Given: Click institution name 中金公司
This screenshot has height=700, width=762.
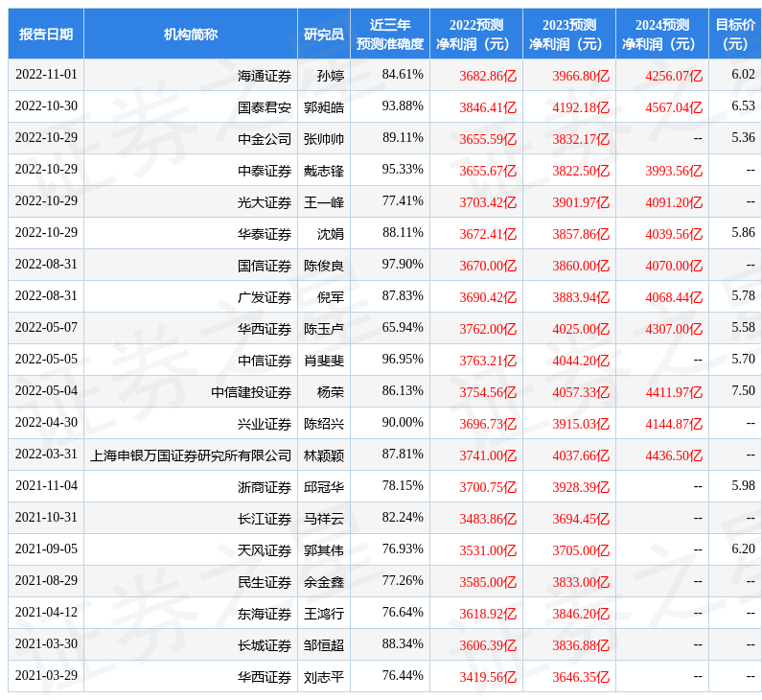Looking at the screenshot, I should [265, 139].
